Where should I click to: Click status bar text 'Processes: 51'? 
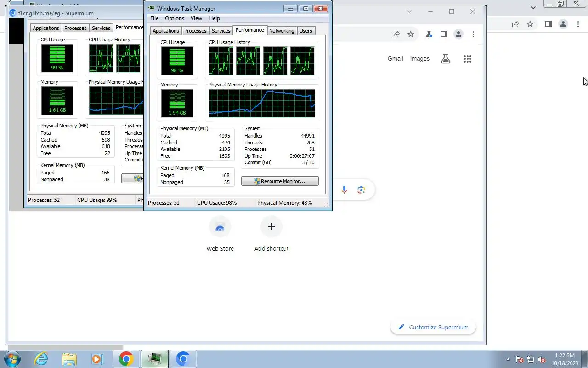click(x=164, y=203)
